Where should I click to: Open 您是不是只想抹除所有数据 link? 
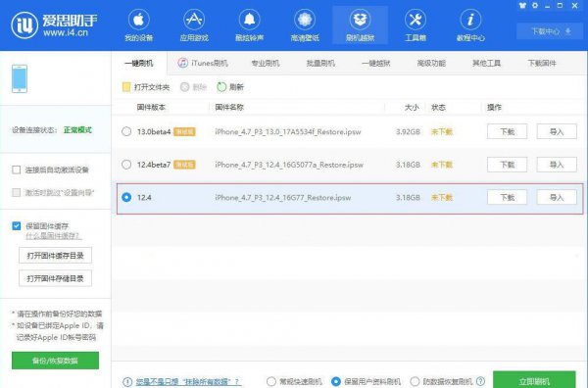tap(188, 381)
